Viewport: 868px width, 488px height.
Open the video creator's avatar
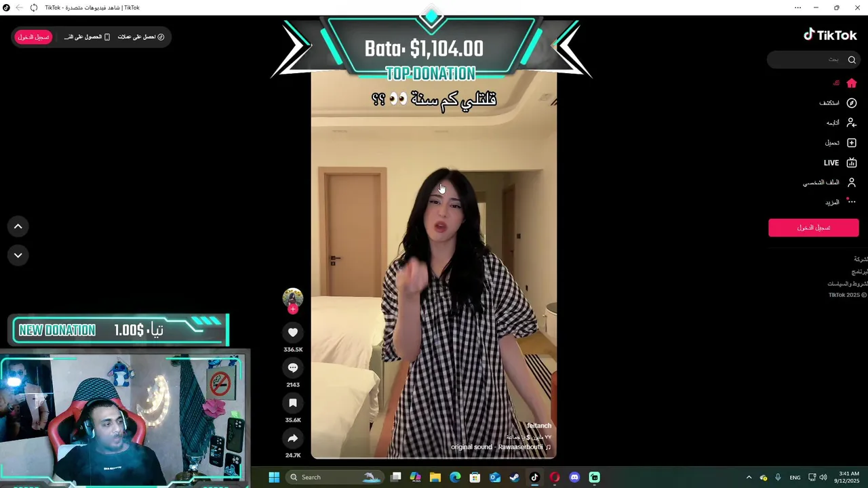tap(293, 298)
